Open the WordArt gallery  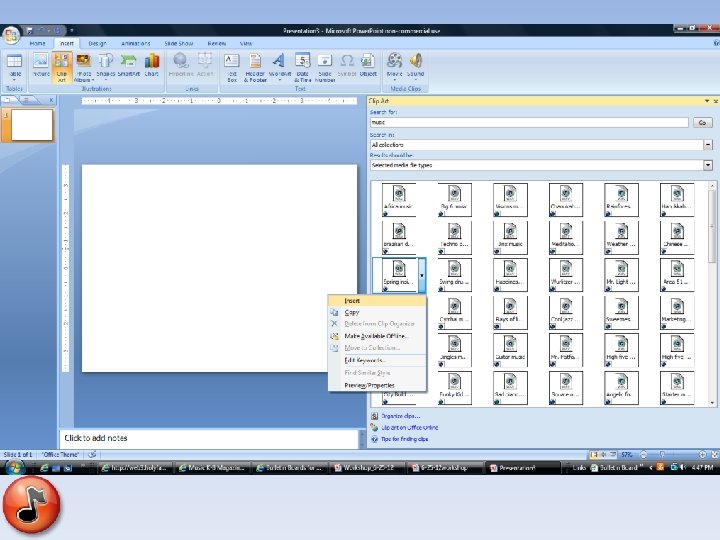pos(279,67)
